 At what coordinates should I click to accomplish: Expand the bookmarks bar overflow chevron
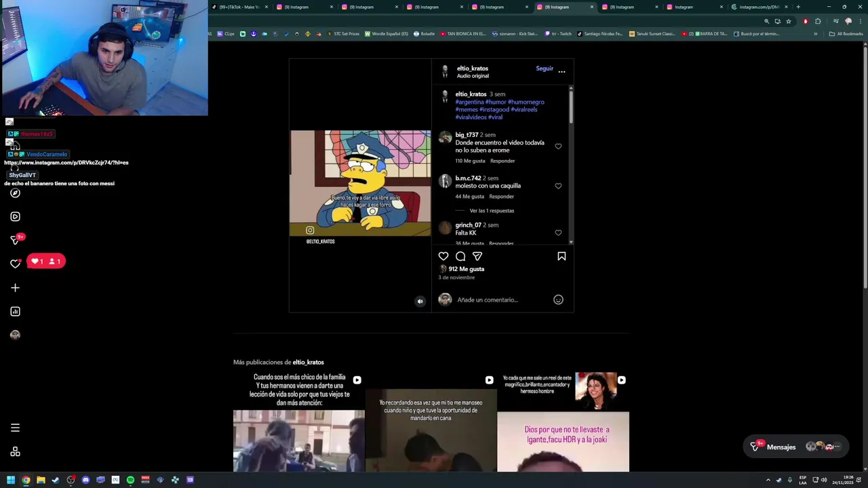click(x=816, y=34)
